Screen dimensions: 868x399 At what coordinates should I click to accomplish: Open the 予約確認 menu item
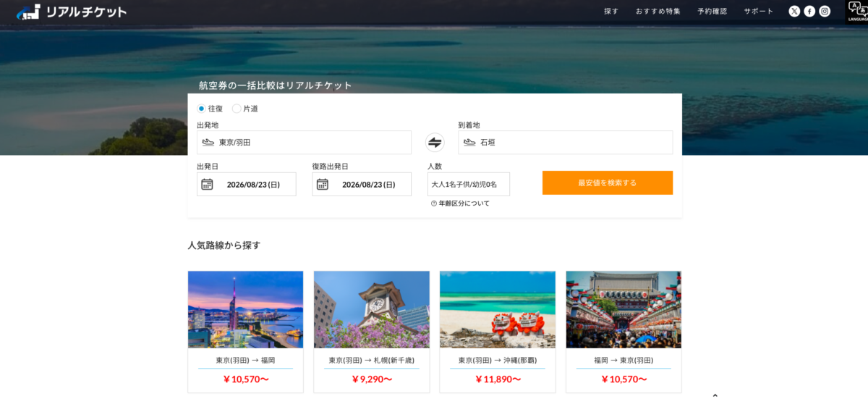[x=712, y=12]
